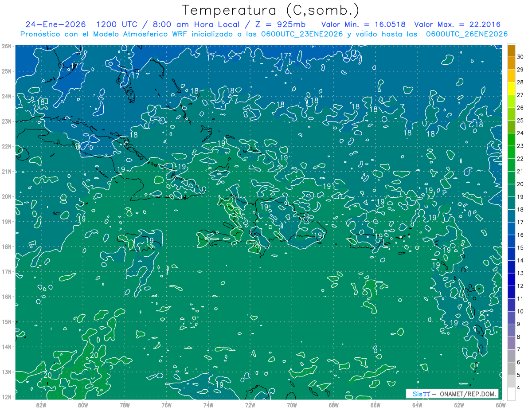Click the '22N' latitude axis label
The image size is (532, 411).
(6, 146)
